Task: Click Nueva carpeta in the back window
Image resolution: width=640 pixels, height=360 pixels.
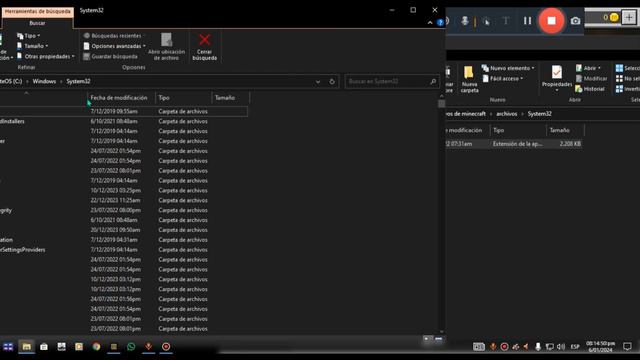Action: coord(469,79)
